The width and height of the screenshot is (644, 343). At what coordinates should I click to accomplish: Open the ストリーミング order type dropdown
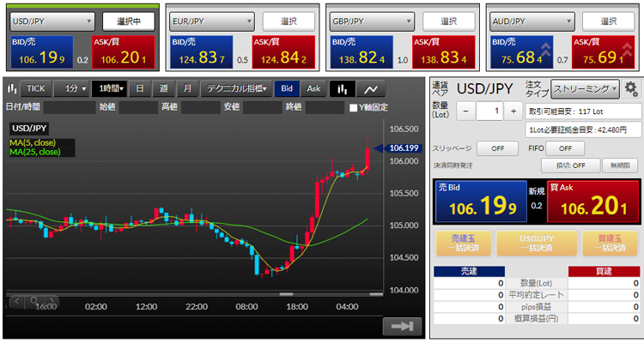coord(586,88)
